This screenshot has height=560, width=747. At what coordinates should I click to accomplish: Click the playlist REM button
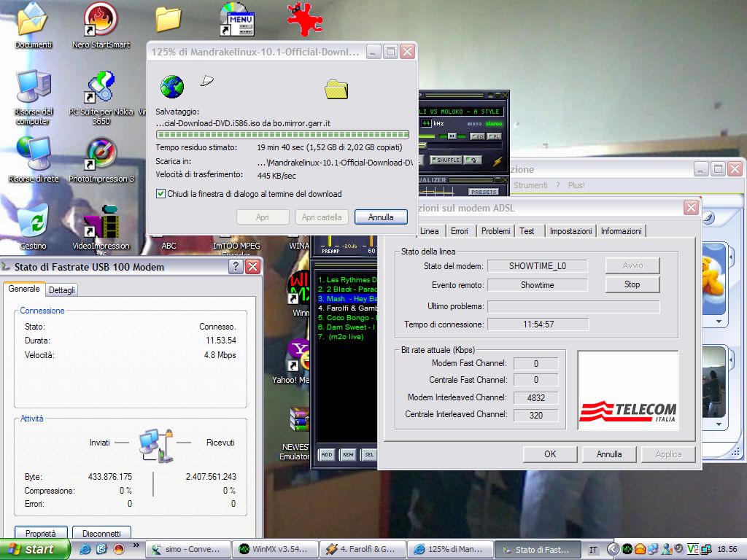click(348, 455)
